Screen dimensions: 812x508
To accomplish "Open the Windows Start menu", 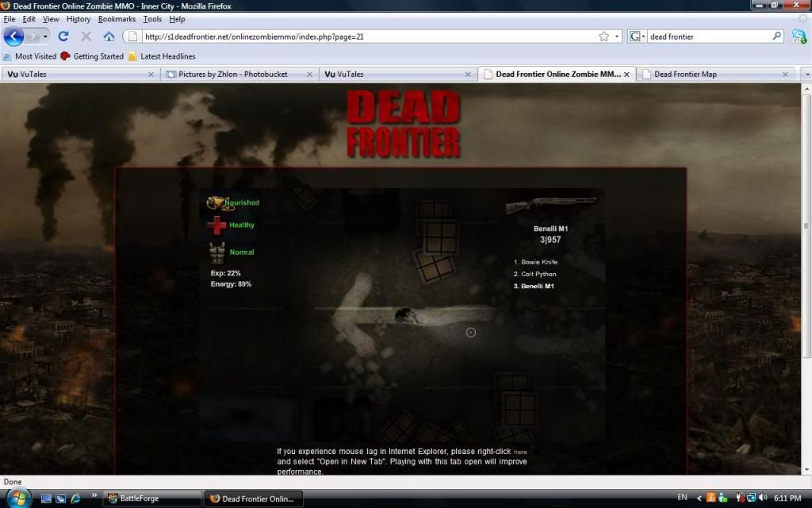I will 19,498.
